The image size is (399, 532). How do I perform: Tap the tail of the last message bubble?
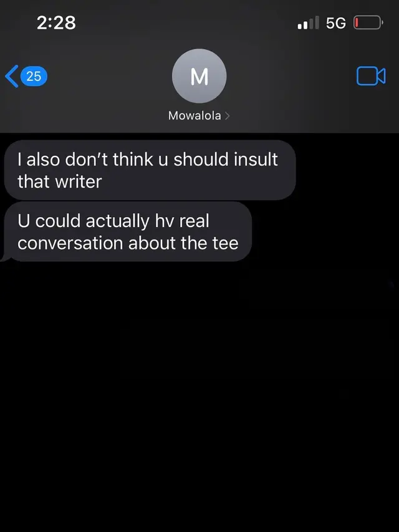[x=6, y=258]
